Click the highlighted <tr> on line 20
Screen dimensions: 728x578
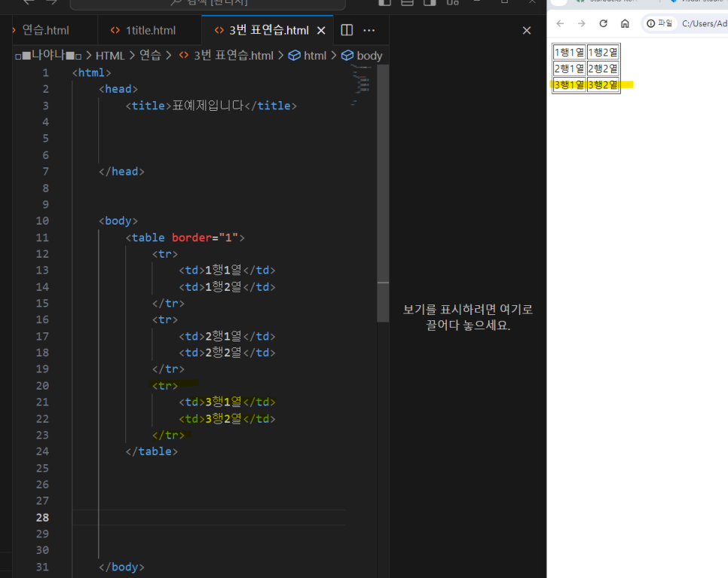[x=165, y=386]
